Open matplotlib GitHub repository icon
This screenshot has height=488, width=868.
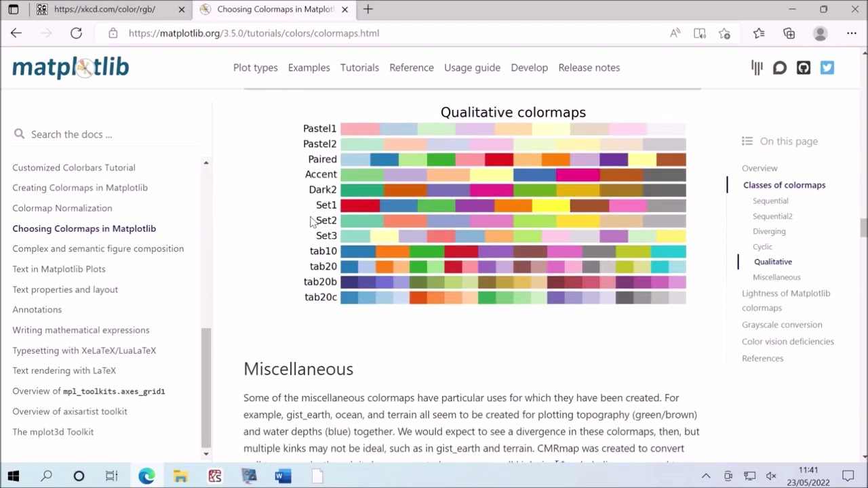(804, 67)
